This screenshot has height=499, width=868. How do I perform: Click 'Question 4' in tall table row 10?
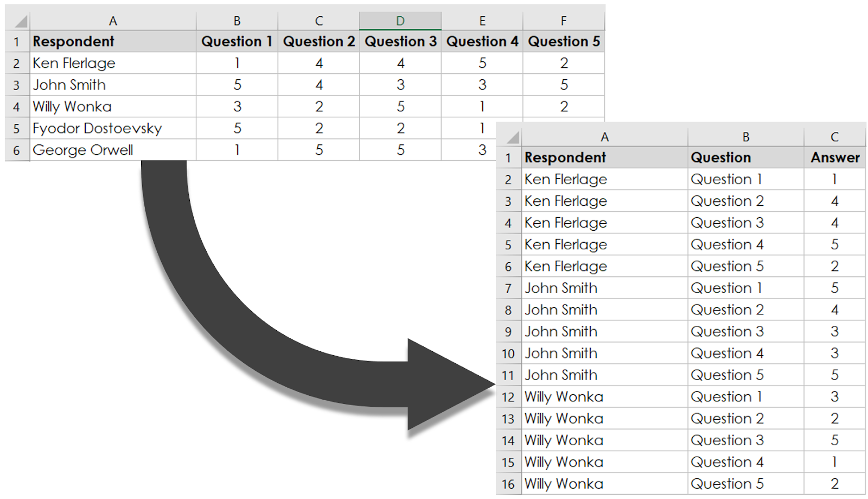click(x=746, y=353)
